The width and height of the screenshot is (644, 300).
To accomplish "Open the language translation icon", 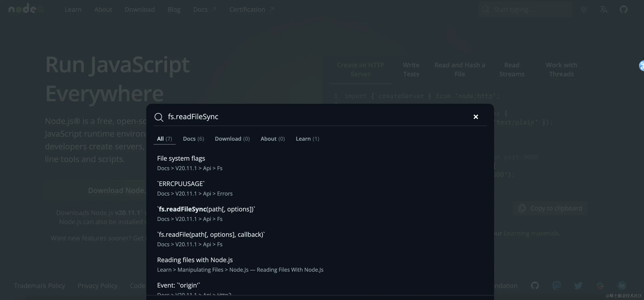I will pos(603,10).
